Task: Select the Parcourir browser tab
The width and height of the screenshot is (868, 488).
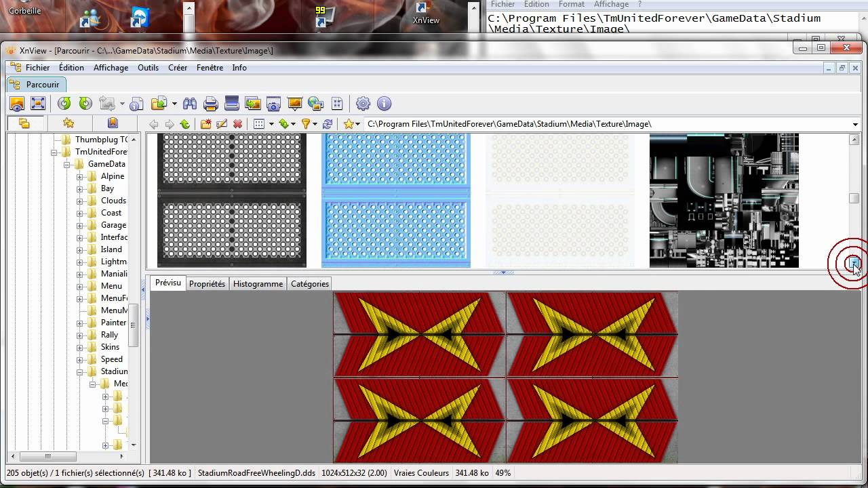Action: 37,85
